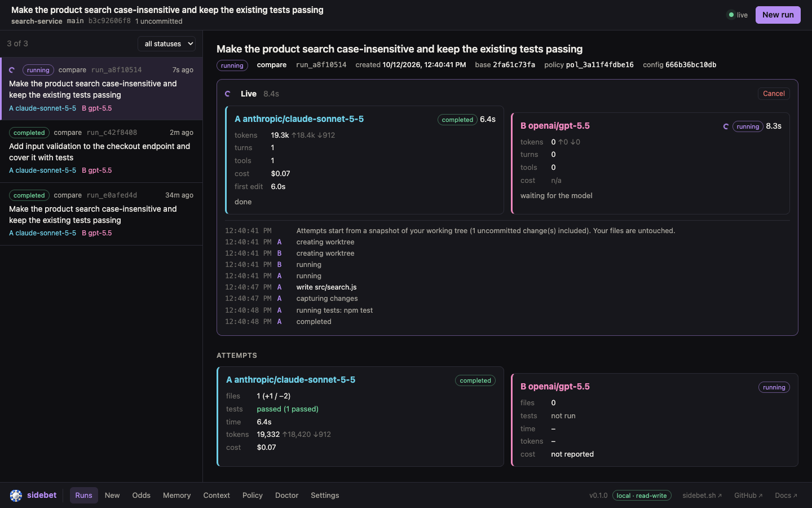Viewport: 812px width, 508px height.
Task: Click the cost not reported value
Action: pos(572,454)
